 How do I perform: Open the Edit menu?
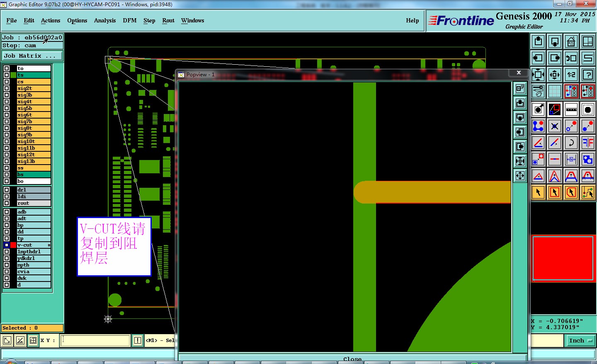pyautogui.click(x=29, y=20)
